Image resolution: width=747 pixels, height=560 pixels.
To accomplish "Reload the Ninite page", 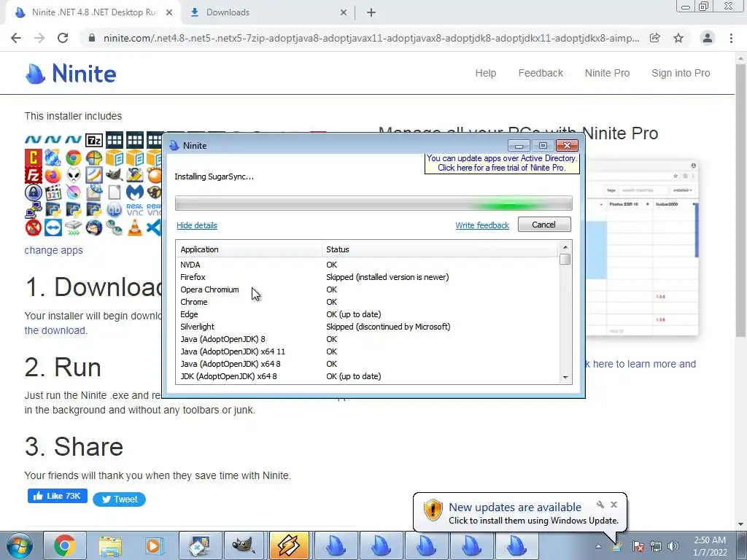I will [63, 38].
